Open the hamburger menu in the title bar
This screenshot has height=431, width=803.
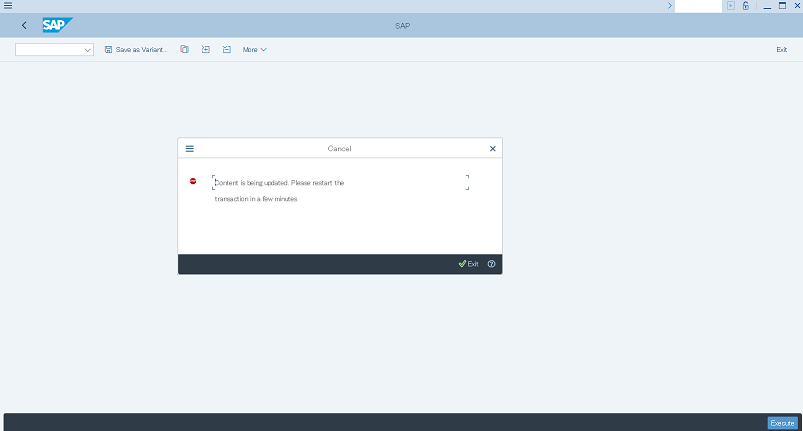(8, 6)
